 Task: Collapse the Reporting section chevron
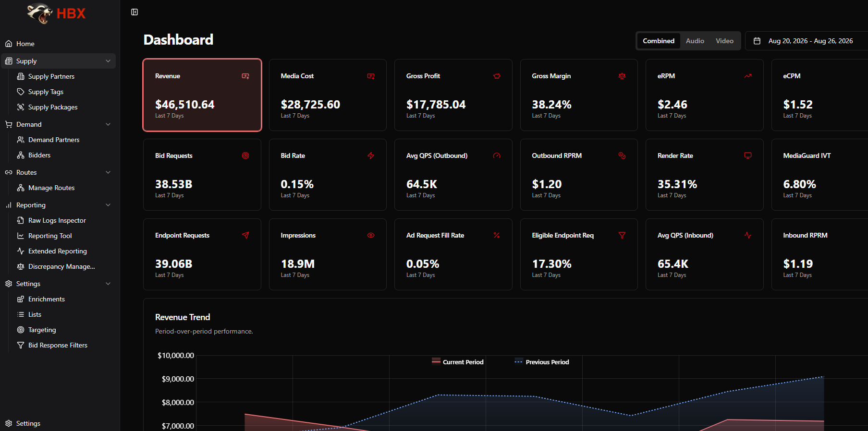tap(108, 205)
